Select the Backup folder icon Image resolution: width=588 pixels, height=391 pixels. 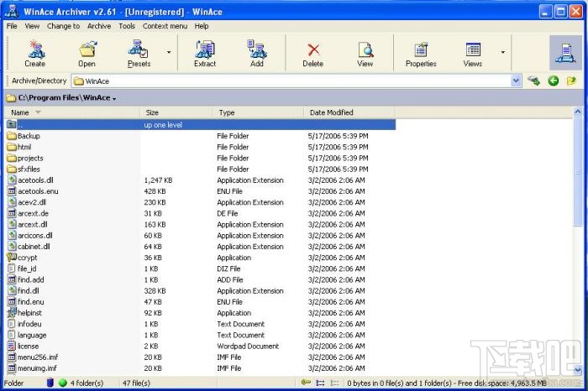point(12,136)
